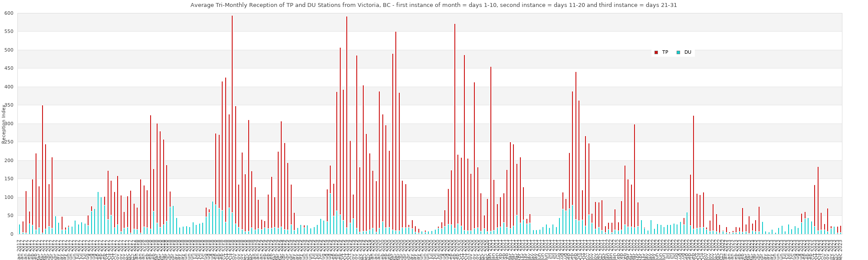The width and height of the screenshot is (868, 260).
Task: Toggle the DU series legend label
Action: coord(687,52)
